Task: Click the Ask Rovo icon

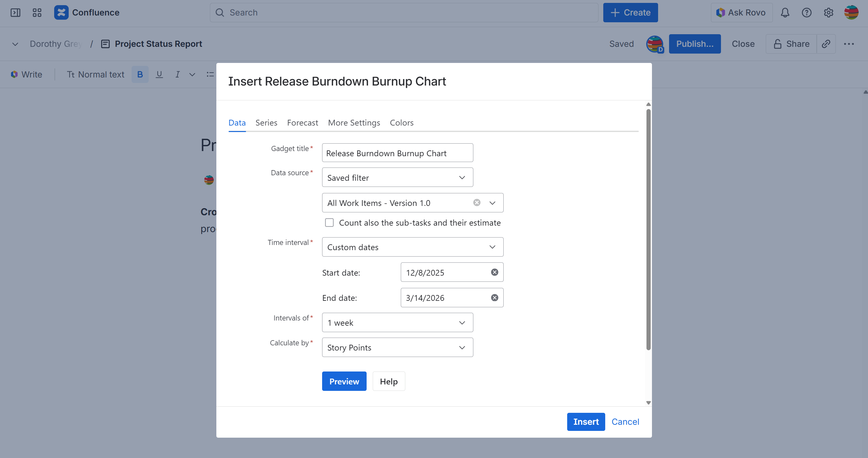Action: (x=720, y=13)
